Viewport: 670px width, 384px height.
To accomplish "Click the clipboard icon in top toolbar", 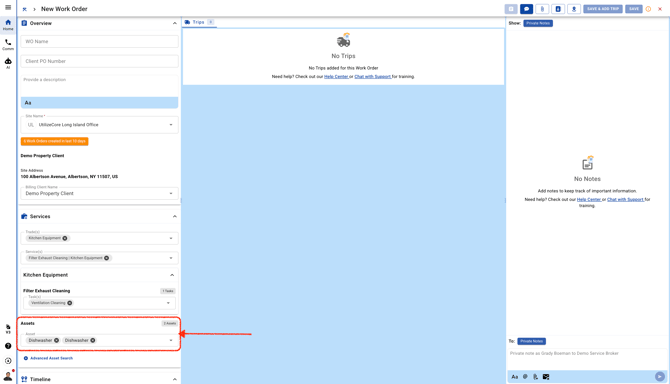I will 511,9.
